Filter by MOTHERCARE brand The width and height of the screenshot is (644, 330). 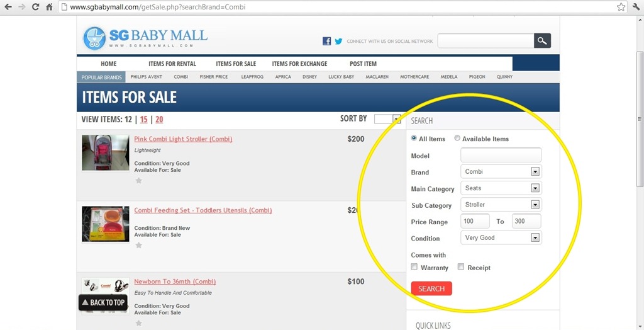(x=414, y=77)
